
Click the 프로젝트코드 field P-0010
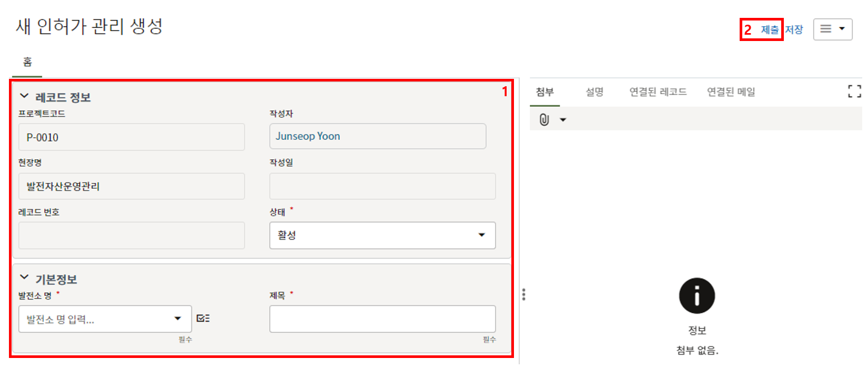click(x=131, y=137)
